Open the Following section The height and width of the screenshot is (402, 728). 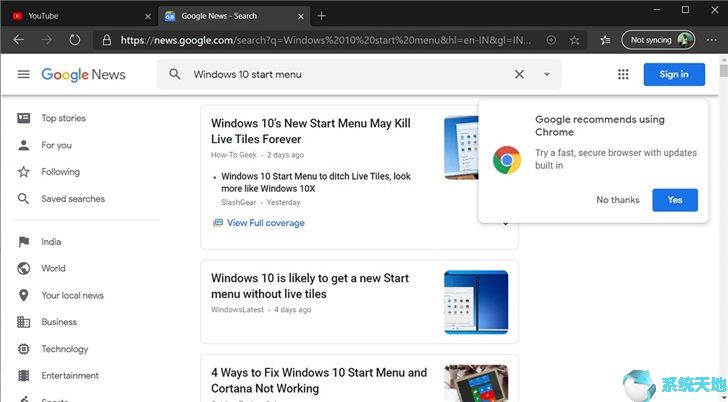point(60,172)
